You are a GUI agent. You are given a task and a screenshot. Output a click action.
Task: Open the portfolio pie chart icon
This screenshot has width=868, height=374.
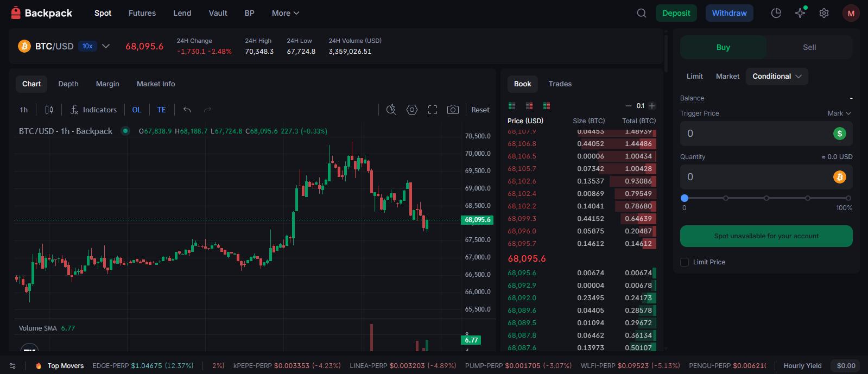(x=776, y=13)
